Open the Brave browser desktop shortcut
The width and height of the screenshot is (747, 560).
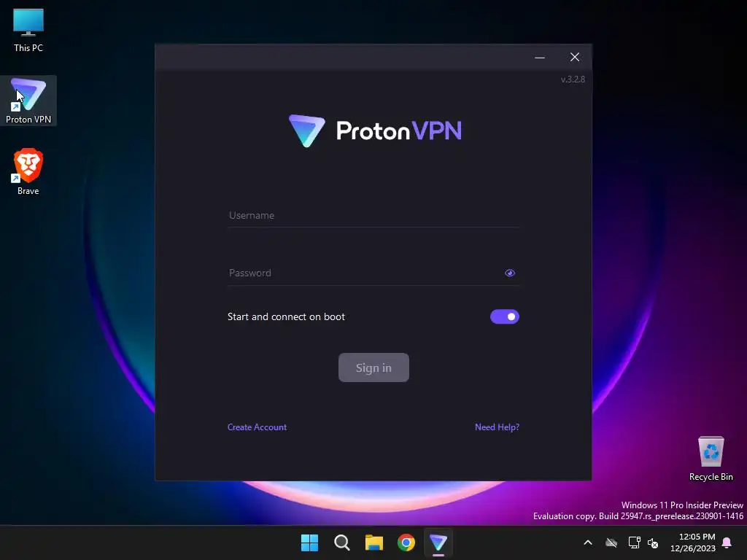28,171
